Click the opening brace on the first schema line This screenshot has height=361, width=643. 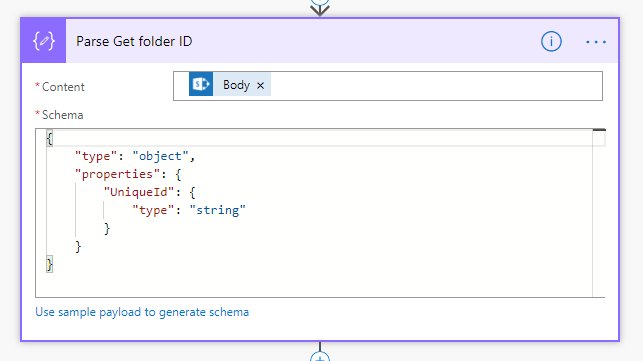50,138
